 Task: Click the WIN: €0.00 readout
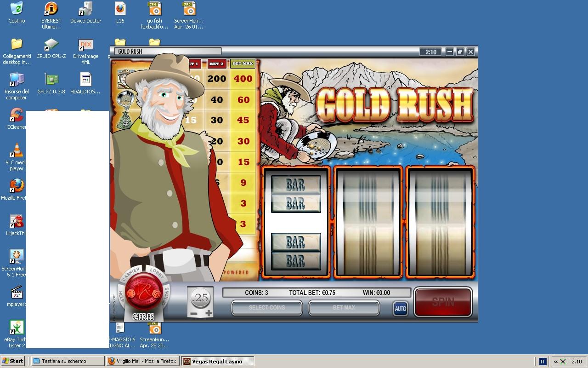pos(376,293)
